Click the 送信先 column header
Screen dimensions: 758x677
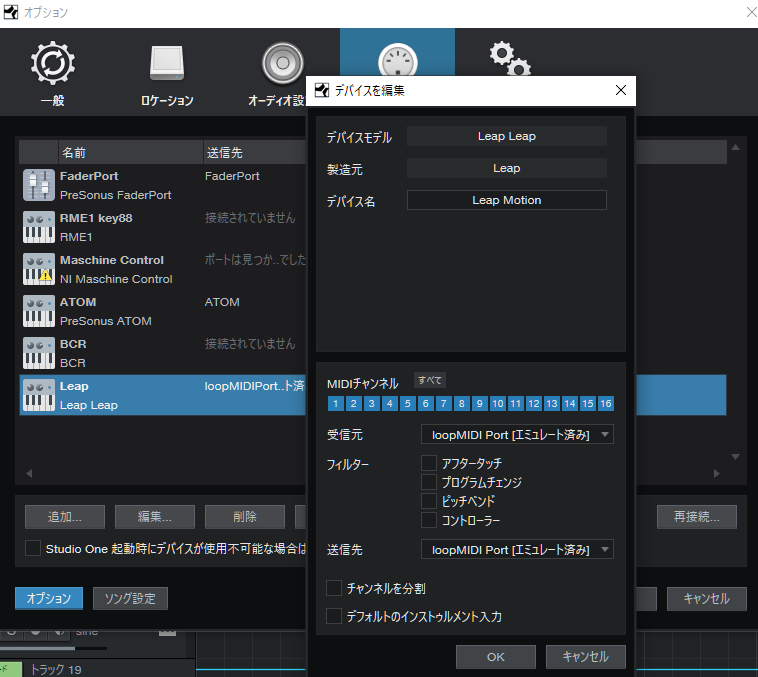point(255,152)
